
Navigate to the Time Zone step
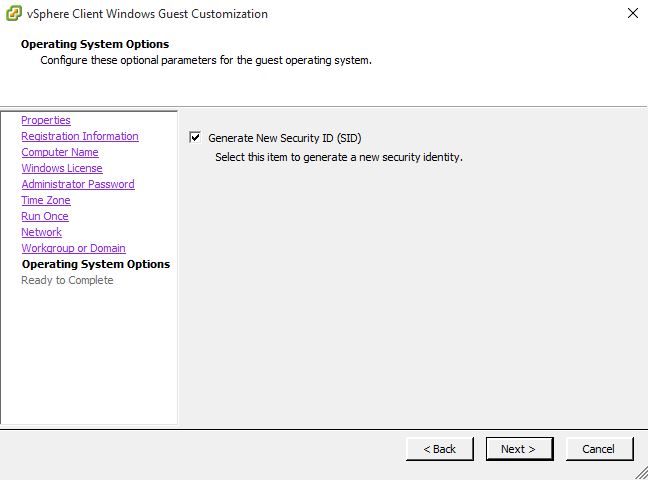pos(46,200)
